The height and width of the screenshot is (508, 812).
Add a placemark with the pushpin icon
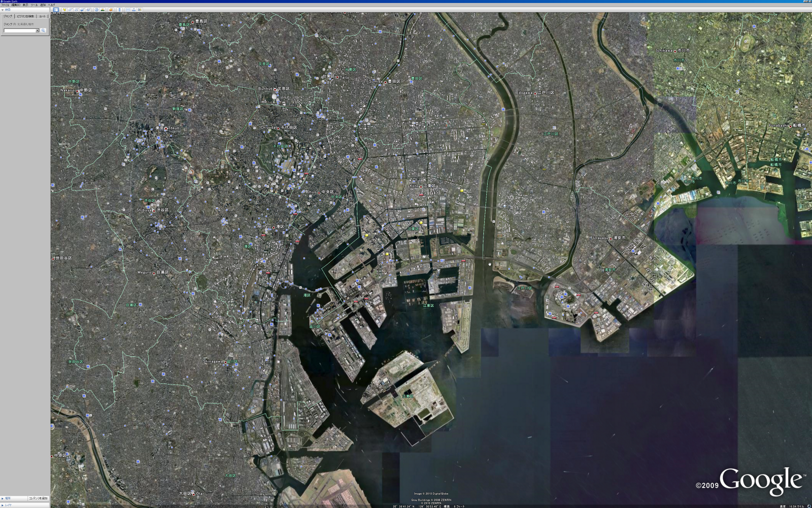[64, 10]
